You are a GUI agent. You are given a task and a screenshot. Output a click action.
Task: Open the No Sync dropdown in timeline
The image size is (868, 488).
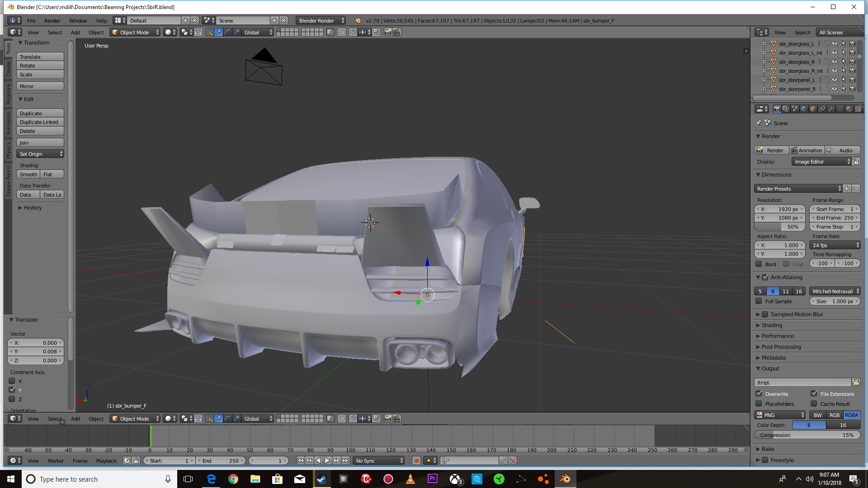pyautogui.click(x=379, y=461)
